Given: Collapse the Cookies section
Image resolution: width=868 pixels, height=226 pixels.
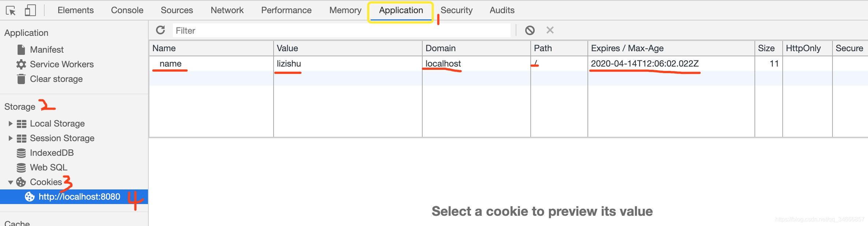Looking at the screenshot, I should point(10,182).
